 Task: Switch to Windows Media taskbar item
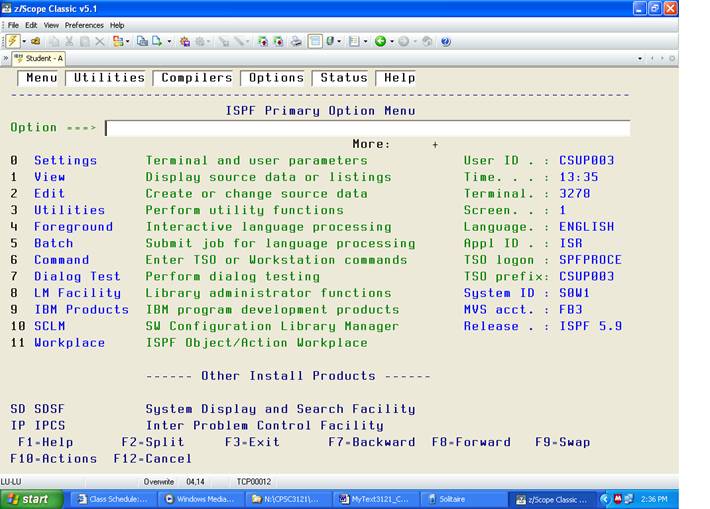click(x=201, y=499)
